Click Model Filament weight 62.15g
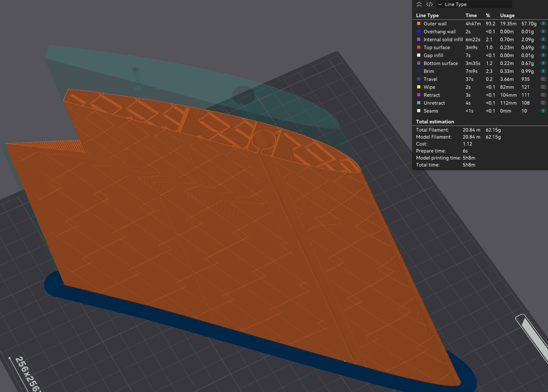 493,136
